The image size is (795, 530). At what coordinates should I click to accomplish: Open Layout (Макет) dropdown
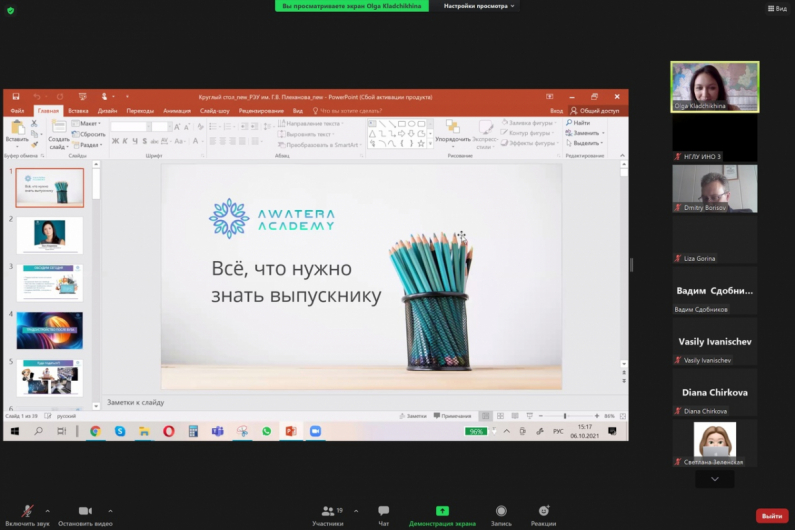tap(86, 123)
